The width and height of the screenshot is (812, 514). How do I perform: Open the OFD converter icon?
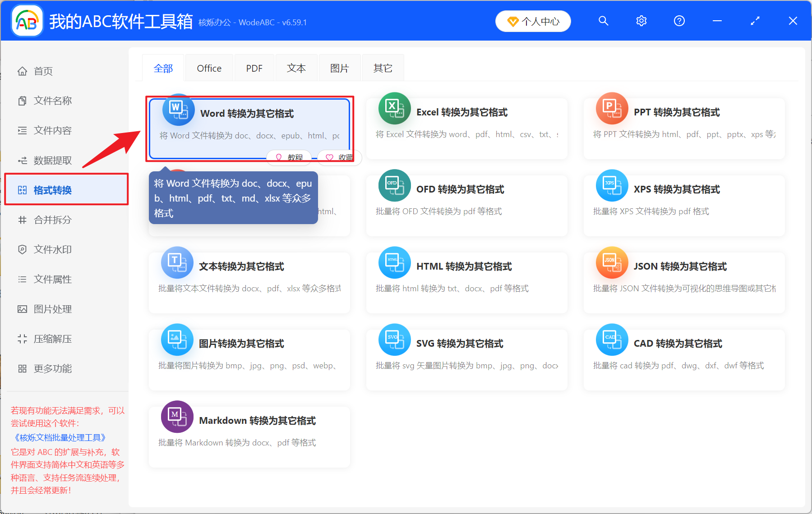click(x=395, y=185)
